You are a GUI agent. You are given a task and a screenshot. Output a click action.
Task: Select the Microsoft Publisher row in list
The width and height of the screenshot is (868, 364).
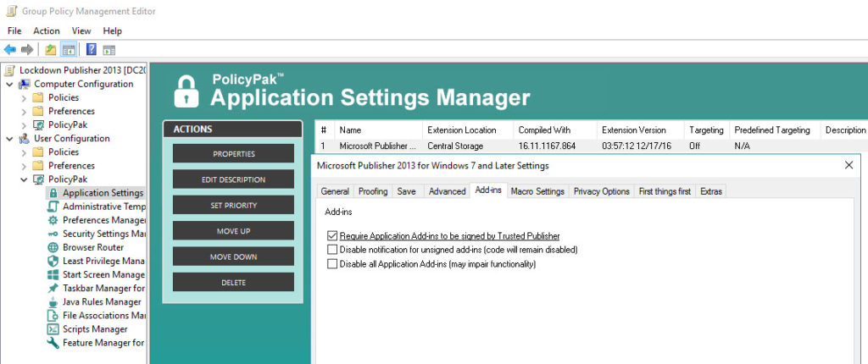pyautogui.click(x=591, y=146)
